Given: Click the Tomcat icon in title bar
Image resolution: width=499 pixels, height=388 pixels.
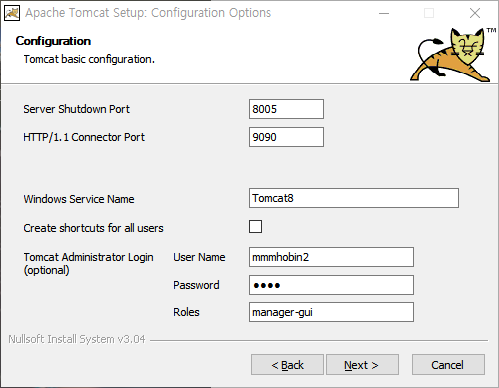Looking at the screenshot, I should click(x=12, y=13).
